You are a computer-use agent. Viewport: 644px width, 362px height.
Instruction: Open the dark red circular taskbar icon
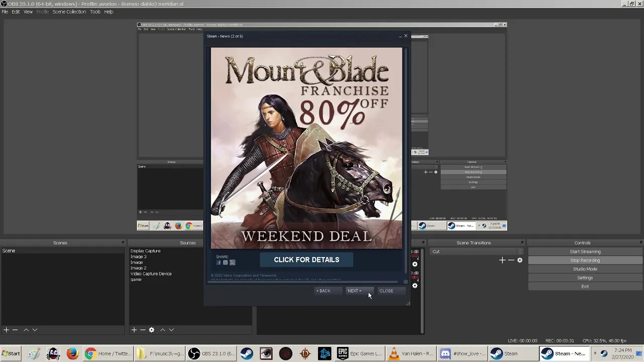(x=286, y=353)
